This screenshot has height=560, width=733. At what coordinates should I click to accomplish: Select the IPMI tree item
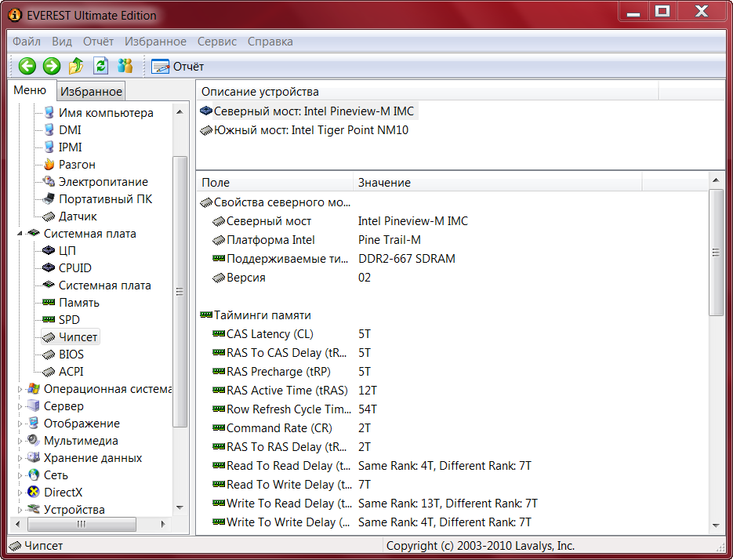tap(70, 147)
